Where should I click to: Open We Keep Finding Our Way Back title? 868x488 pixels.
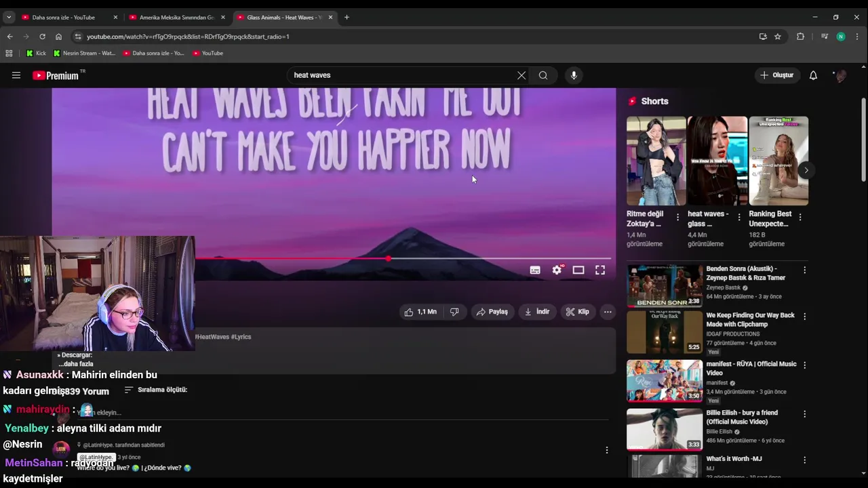coord(750,320)
